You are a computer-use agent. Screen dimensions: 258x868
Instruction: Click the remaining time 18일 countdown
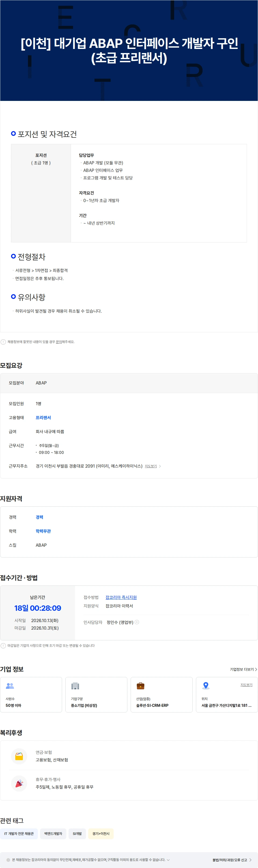coord(38,608)
